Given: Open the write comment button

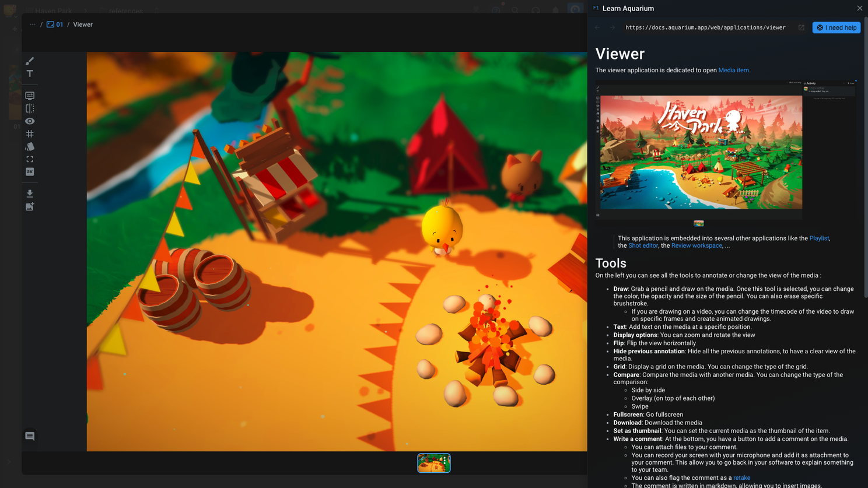Looking at the screenshot, I should click(30, 436).
